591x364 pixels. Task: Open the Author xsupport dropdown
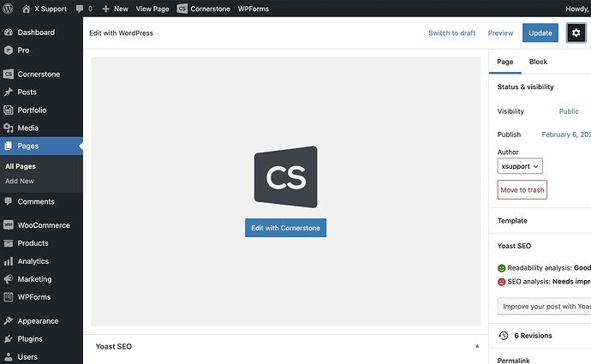pos(520,166)
